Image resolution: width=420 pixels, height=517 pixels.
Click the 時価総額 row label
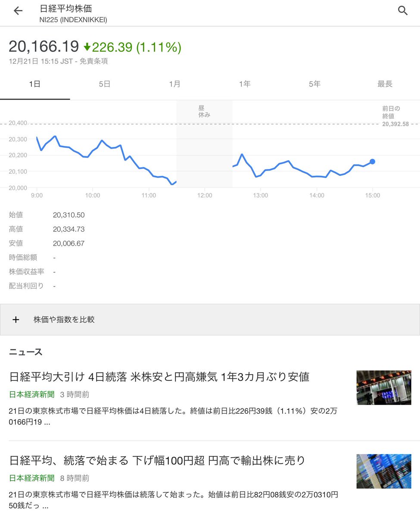coord(23,257)
